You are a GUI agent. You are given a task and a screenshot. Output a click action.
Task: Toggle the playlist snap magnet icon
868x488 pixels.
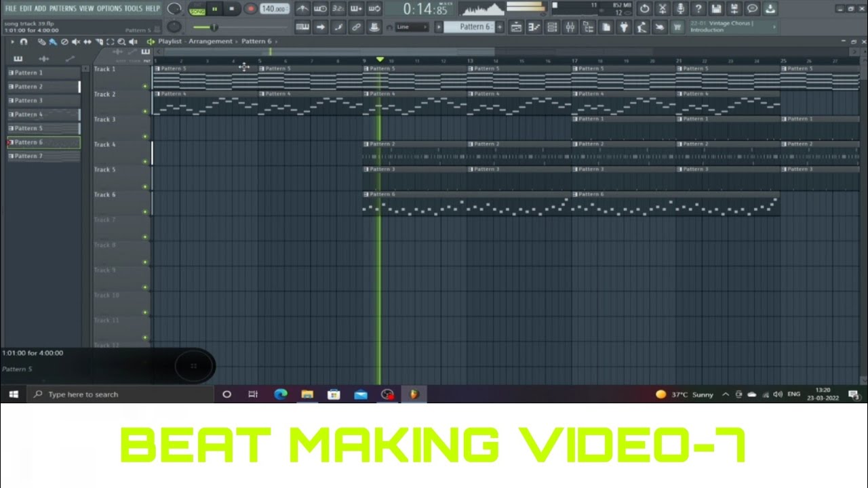coord(24,41)
